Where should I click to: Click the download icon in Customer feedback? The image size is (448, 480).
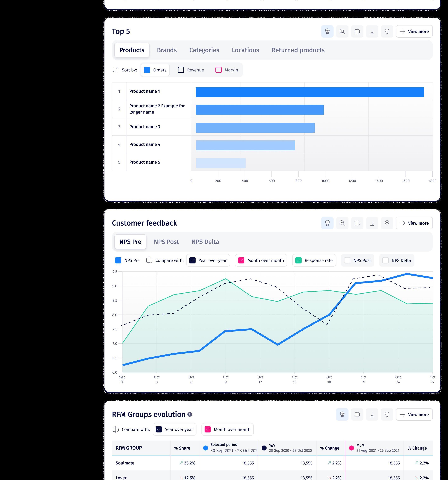pos(371,223)
